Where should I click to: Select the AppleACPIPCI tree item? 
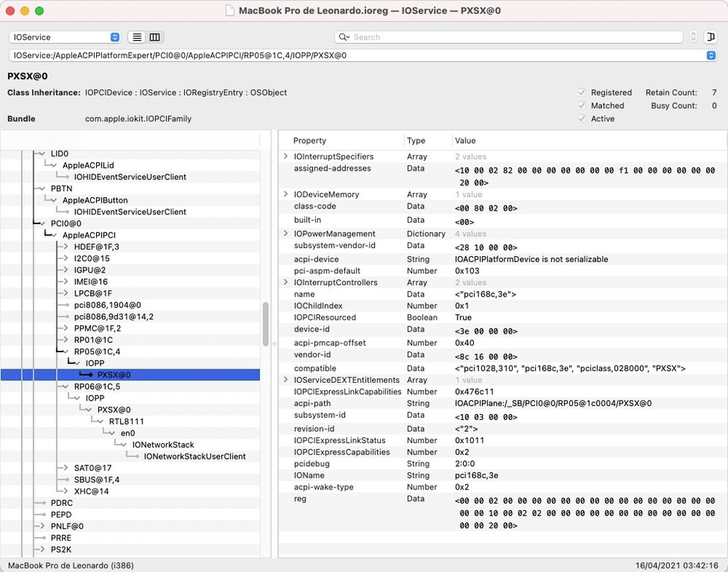click(x=89, y=235)
